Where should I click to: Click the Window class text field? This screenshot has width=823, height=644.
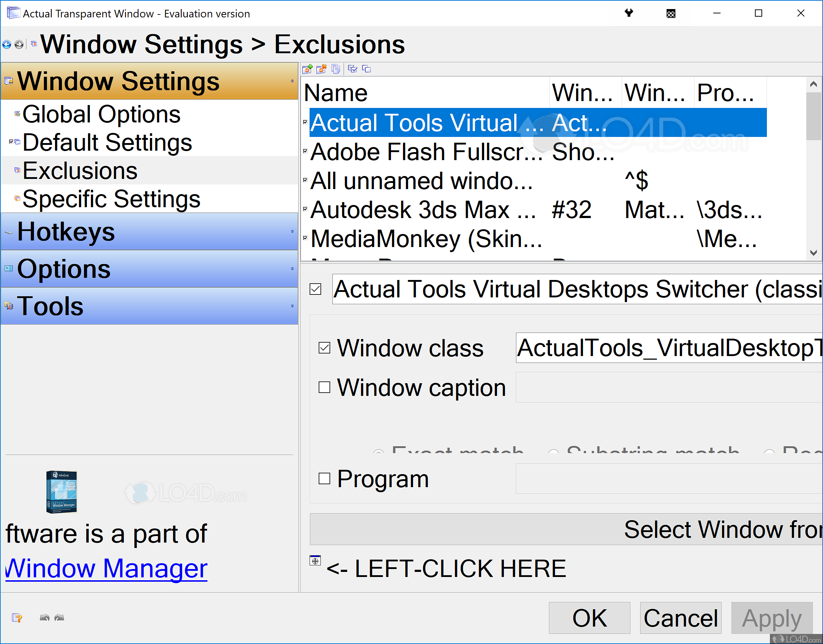pos(669,348)
